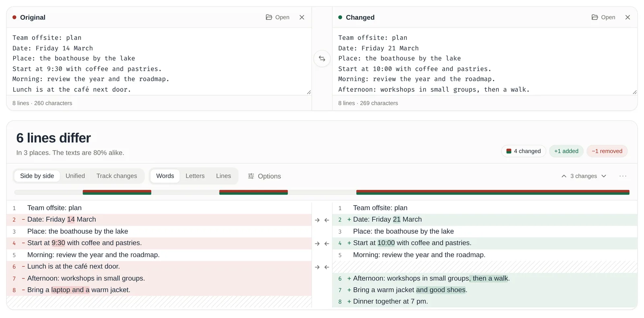Screen dimensions: 644x318
Task: Click left arrow beside the Lunch line
Action: pyautogui.click(x=327, y=267)
